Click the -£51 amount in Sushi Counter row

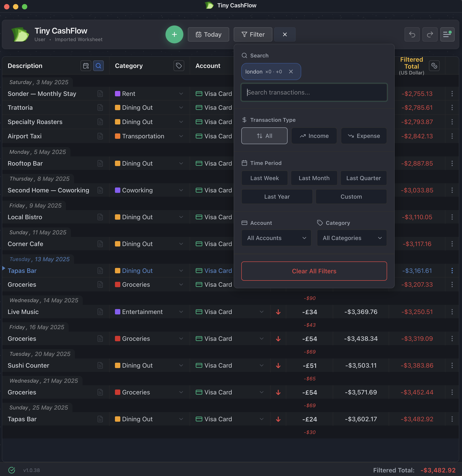tap(310, 366)
